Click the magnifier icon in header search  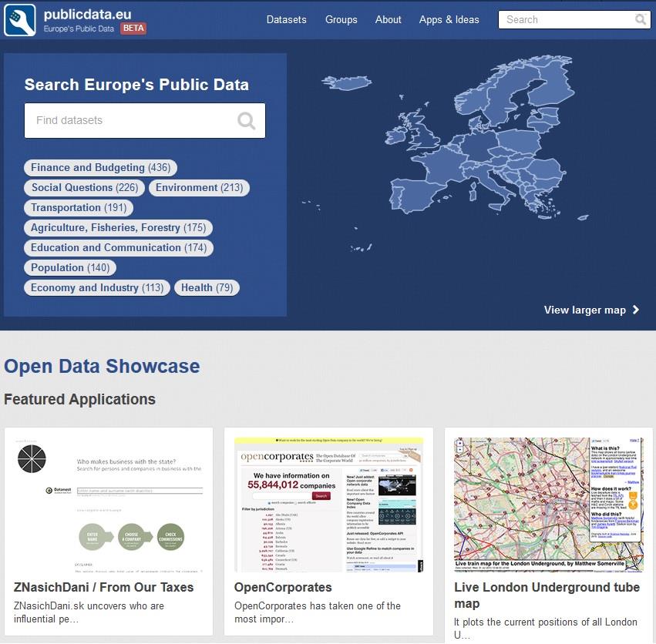[640, 19]
